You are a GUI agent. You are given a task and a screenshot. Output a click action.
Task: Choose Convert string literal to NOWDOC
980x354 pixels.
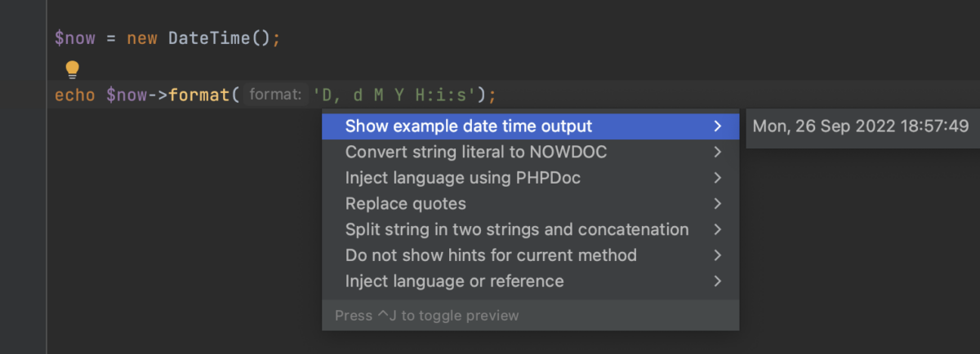coord(475,153)
